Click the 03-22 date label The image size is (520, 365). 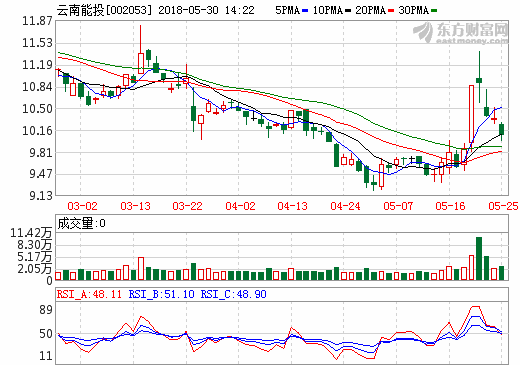click(x=187, y=206)
